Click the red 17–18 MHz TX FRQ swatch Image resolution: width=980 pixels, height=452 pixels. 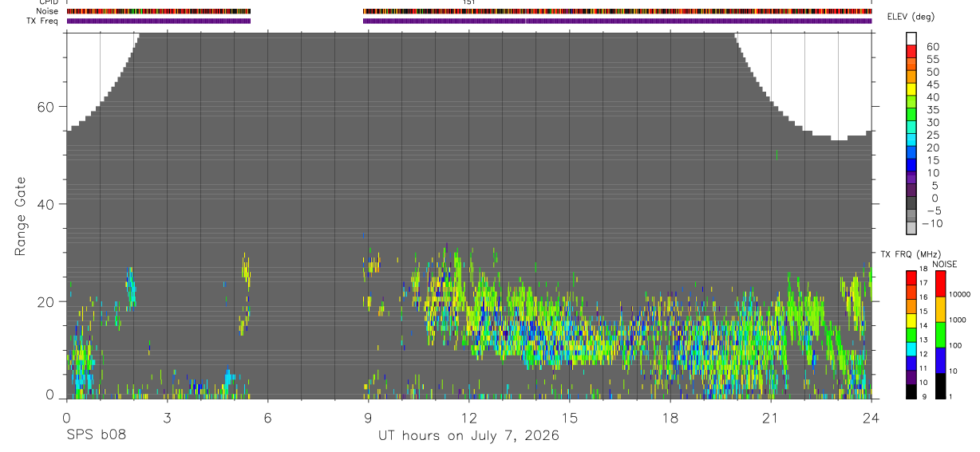911,277
